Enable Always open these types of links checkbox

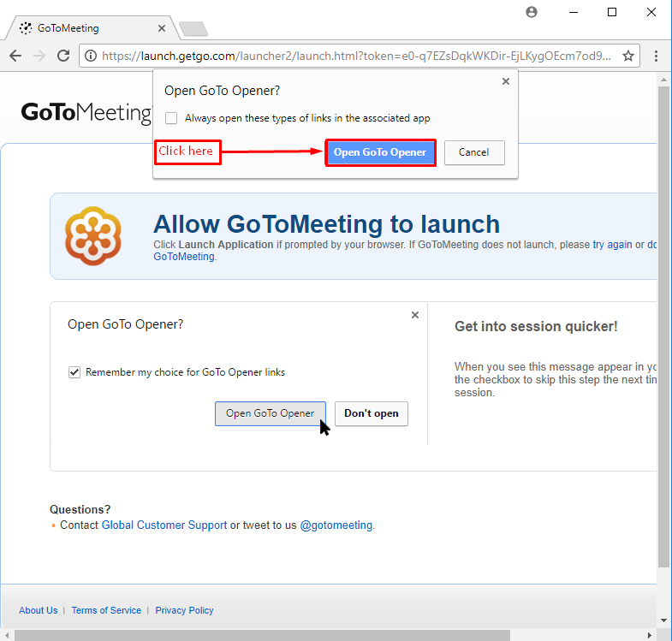tap(171, 118)
